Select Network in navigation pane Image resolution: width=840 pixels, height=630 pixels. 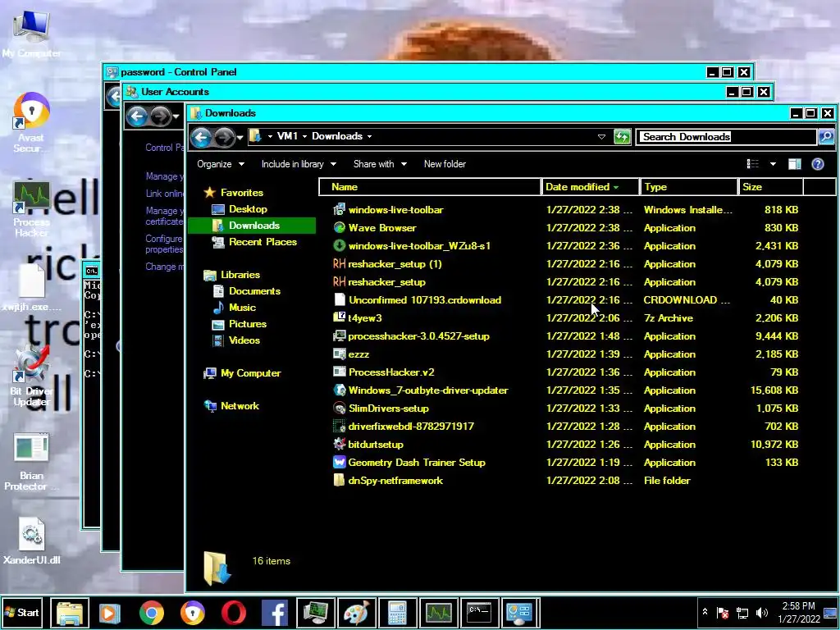(x=231, y=406)
